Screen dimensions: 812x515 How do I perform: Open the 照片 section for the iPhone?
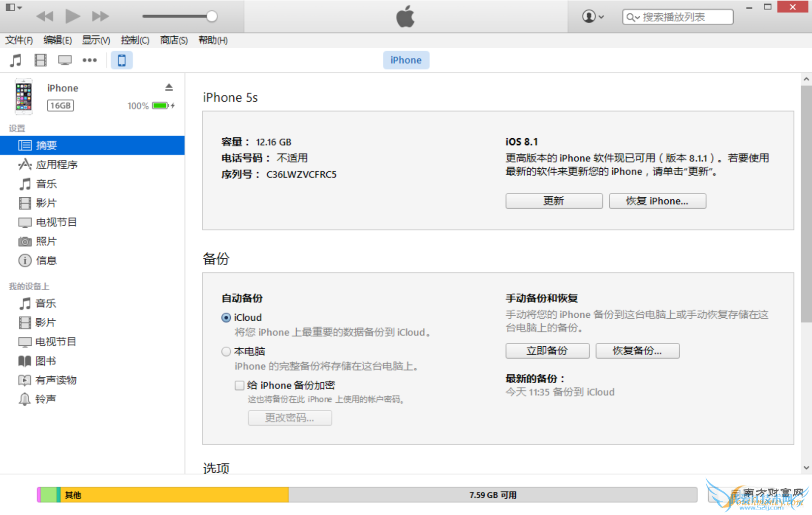[46, 241]
